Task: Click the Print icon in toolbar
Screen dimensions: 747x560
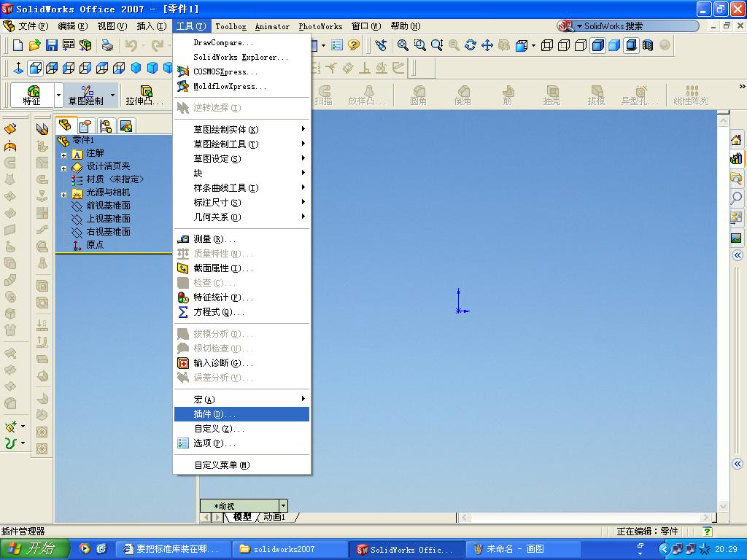Action: (107, 45)
